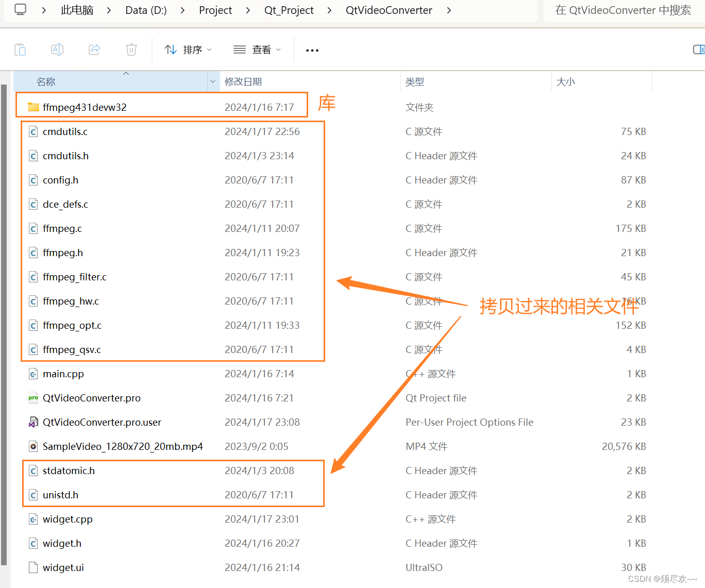Viewport: 705px width, 588px height.
Task: Select the unistd.h file icon
Action: pos(33,495)
